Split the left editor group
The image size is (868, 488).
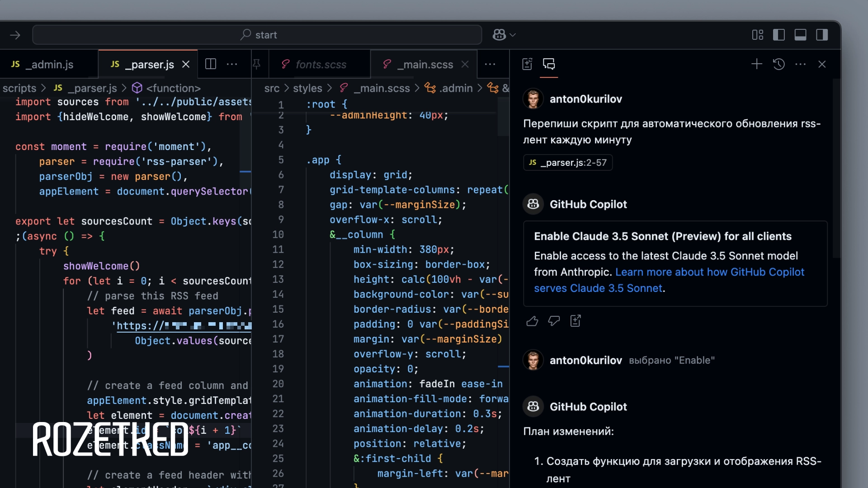211,64
